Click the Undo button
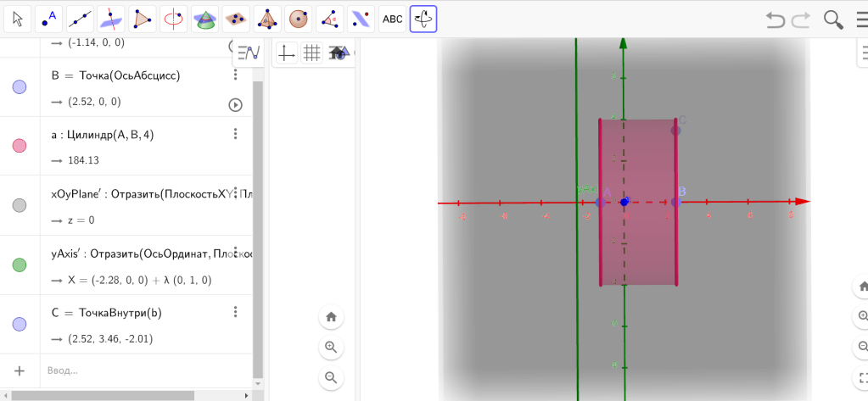This screenshot has width=868, height=401. click(x=775, y=19)
